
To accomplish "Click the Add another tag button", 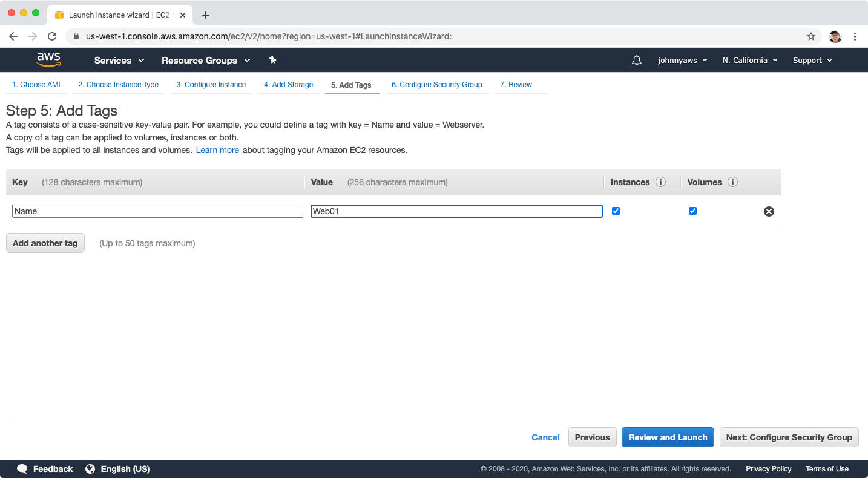I will [x=45, y=243].
